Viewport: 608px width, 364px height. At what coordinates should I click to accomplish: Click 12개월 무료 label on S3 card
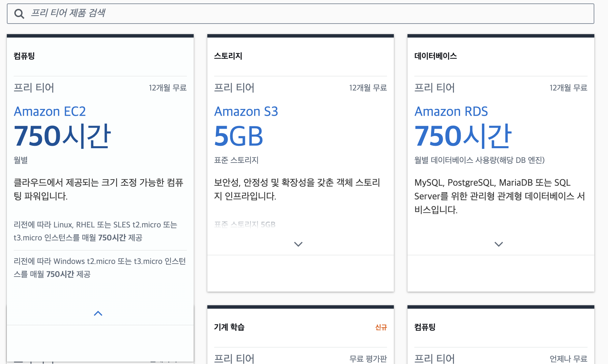368,88
